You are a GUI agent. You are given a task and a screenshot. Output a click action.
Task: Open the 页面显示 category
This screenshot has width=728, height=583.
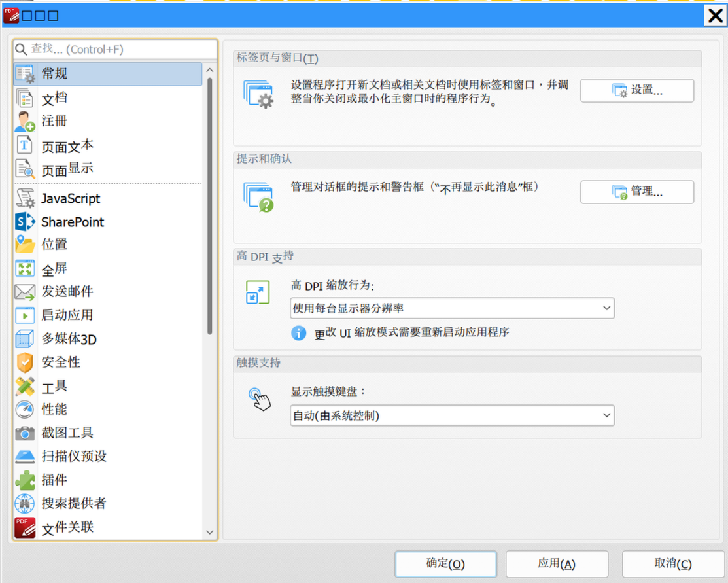[67, 169]
